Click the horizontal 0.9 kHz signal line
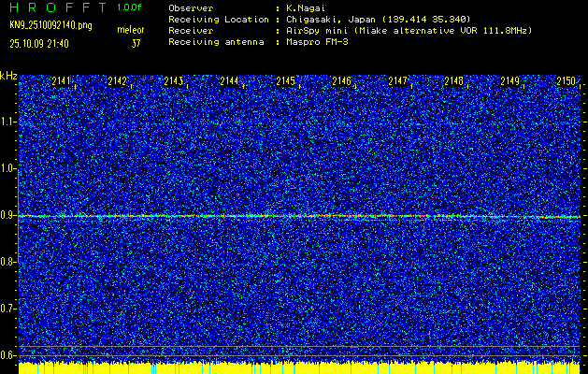This screenshot has width=588, height=374. point(299,216)
